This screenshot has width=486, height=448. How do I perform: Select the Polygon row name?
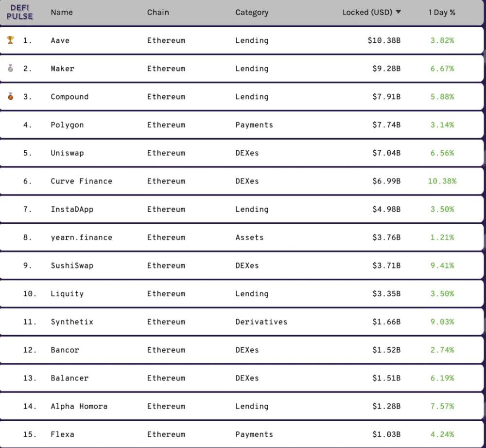pyautogui.click(x=67, y=125)
